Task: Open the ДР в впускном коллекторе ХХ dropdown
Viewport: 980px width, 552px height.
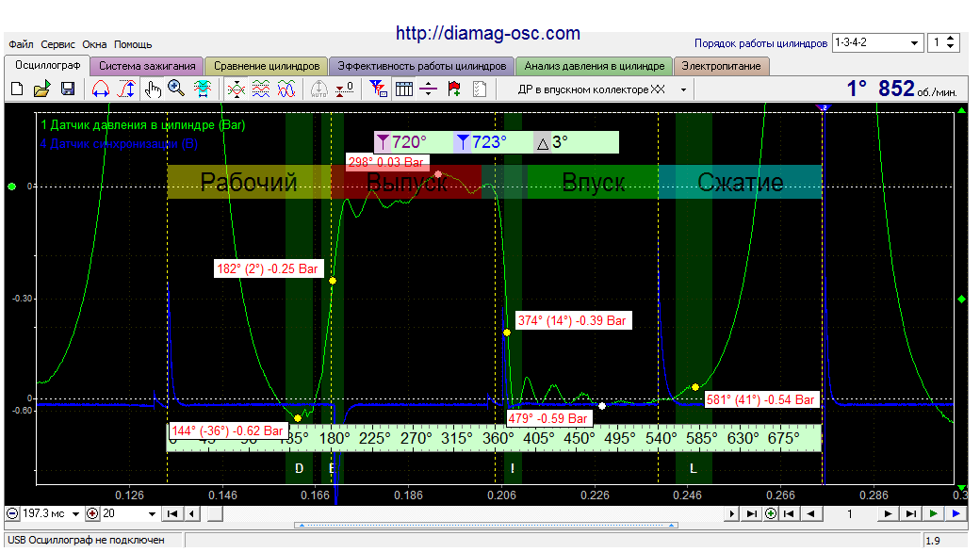Action: [x=683, y=89]
